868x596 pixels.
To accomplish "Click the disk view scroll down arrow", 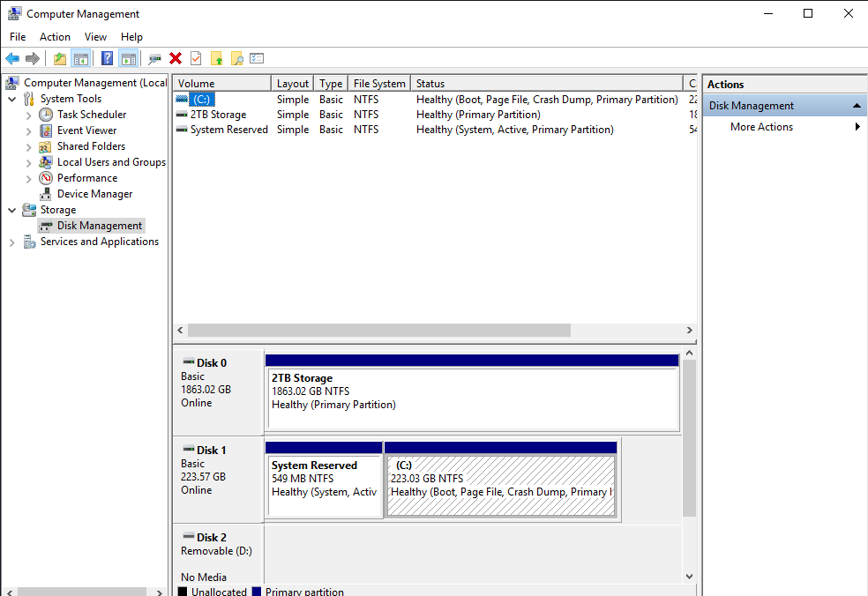I will (689, 576).
